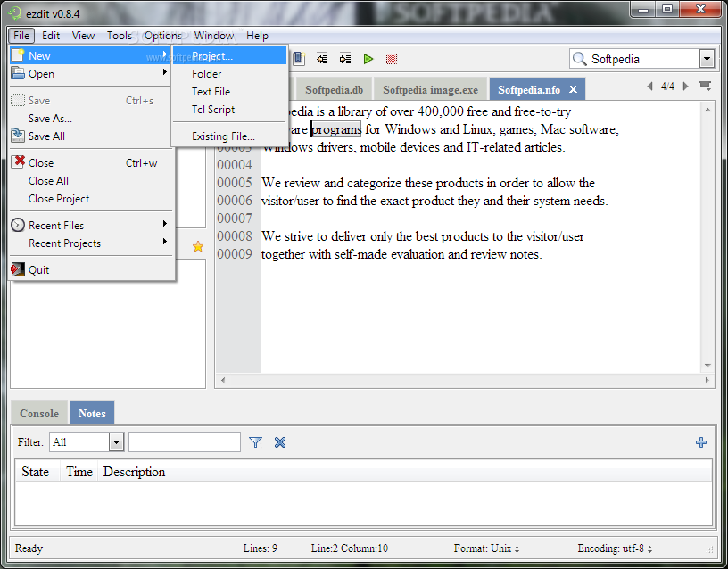Switch to the Softpedia image.exe tab
Image resolution: width=728 pixels, height=569 pixels.
(x=430, y=89)
